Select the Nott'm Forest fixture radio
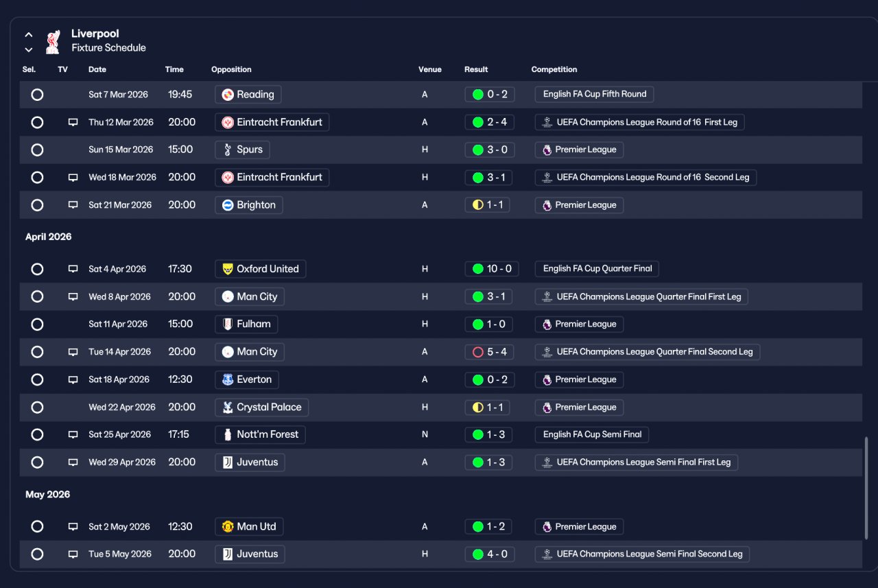 click(37, 434)
